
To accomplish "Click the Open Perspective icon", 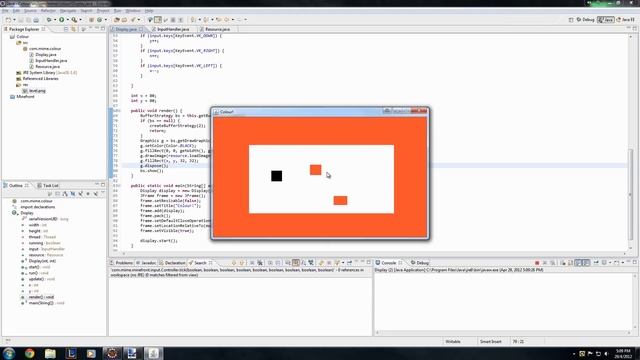I will click(571, 20).
